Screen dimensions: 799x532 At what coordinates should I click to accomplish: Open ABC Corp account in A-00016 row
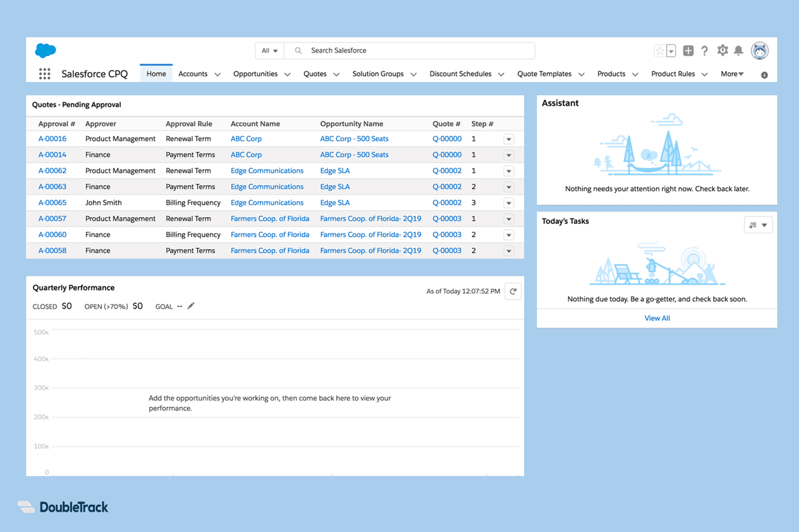(x=246, y=138)
